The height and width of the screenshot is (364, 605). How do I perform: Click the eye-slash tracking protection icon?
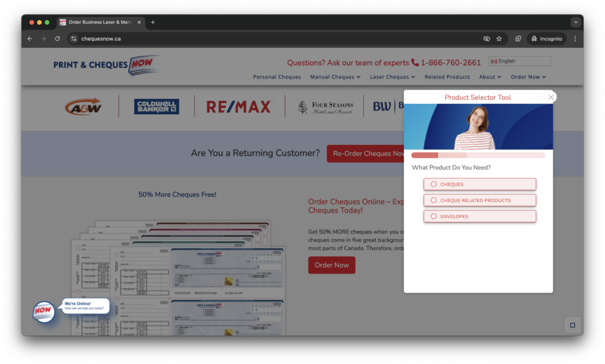click(x=486, y=38)
